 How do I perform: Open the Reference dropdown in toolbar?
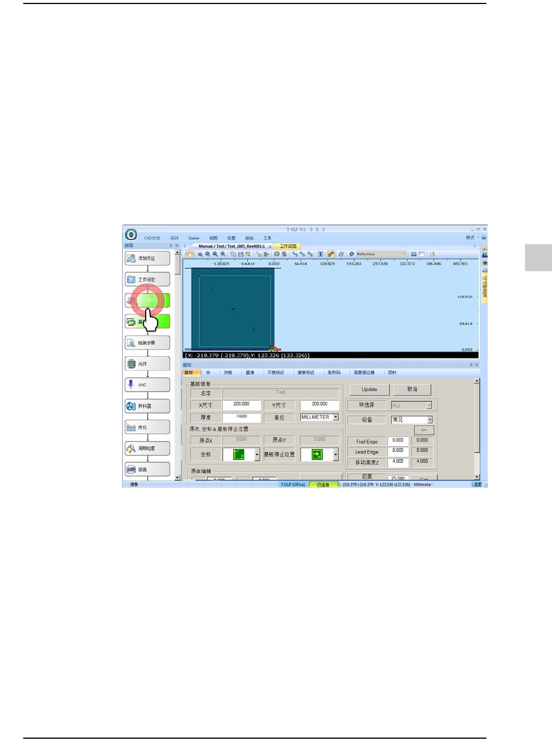(x=381, y=254)
